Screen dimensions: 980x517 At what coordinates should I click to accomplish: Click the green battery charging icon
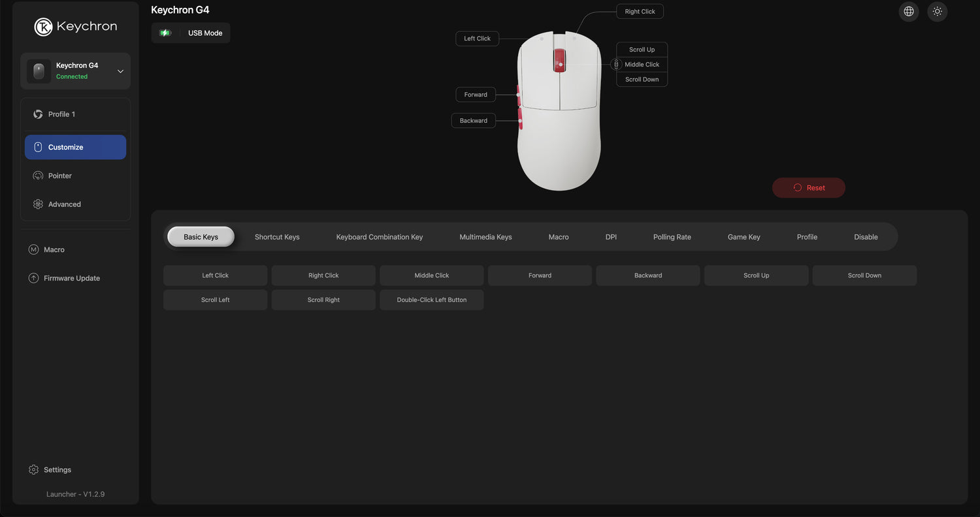click(165, 33)
